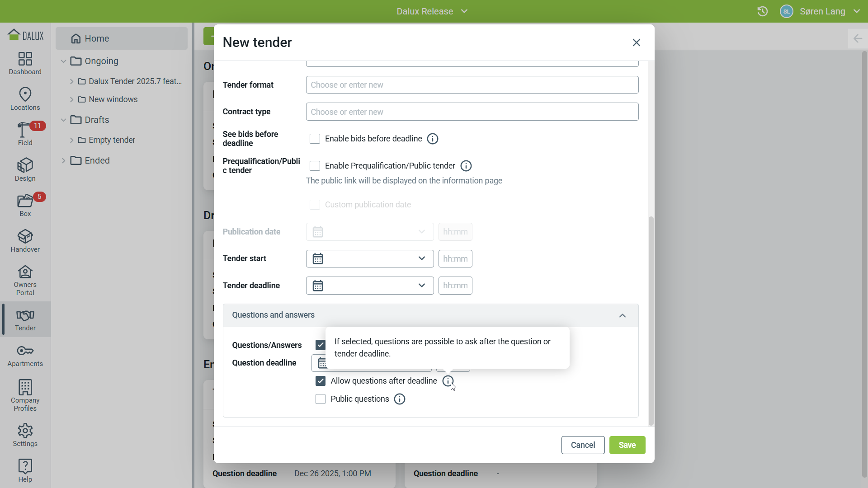Select Dalux Tender 2025.7 feat... item
868x488 pixels.
pyautogui.click(x=135, y=81)
